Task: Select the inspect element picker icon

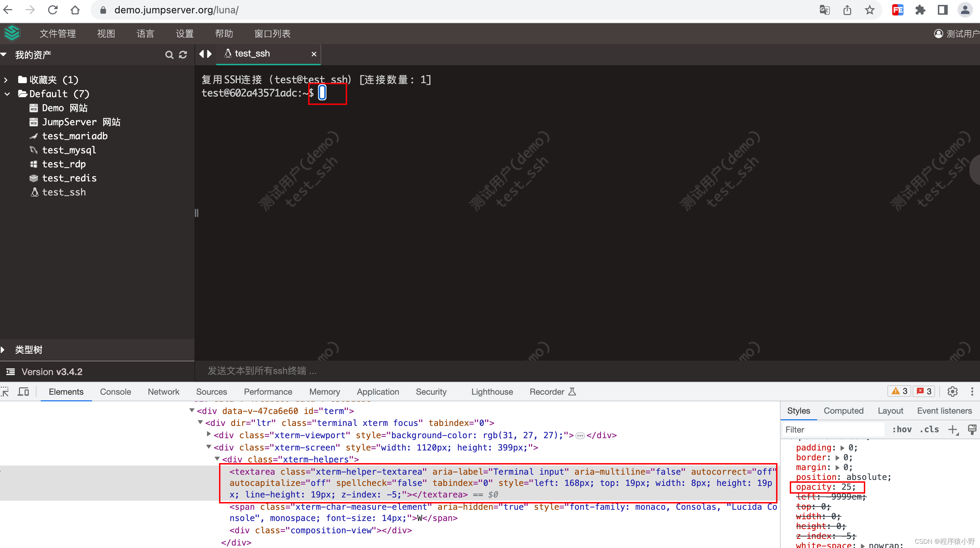Action: click(5, 392)
